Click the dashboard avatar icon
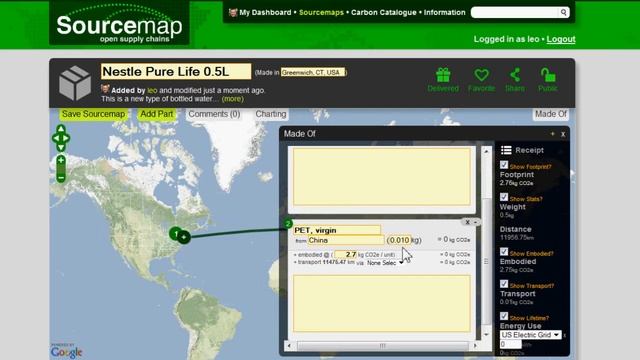Image resolution: width=640 pixels, height=360 pixels. pos(233,12)
